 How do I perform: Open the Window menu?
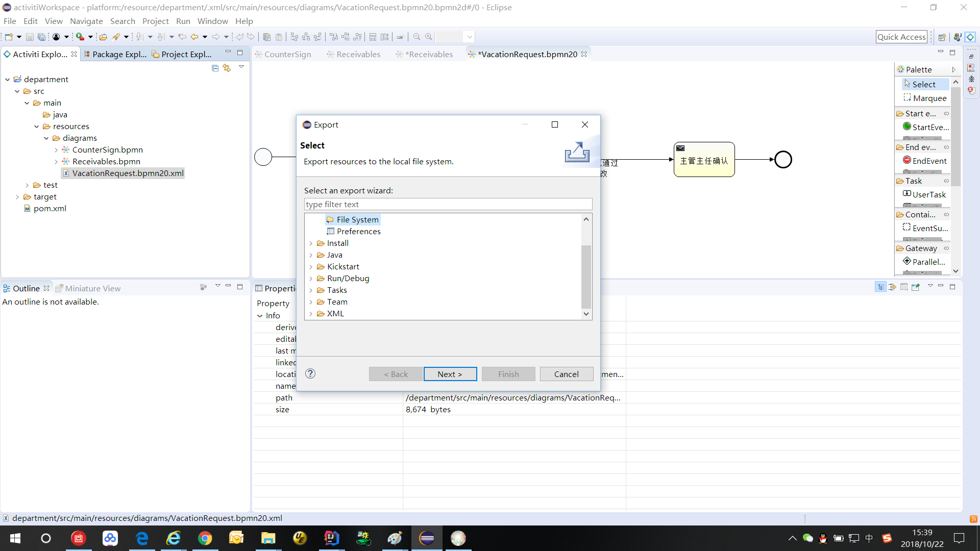(x=212, y=21)
